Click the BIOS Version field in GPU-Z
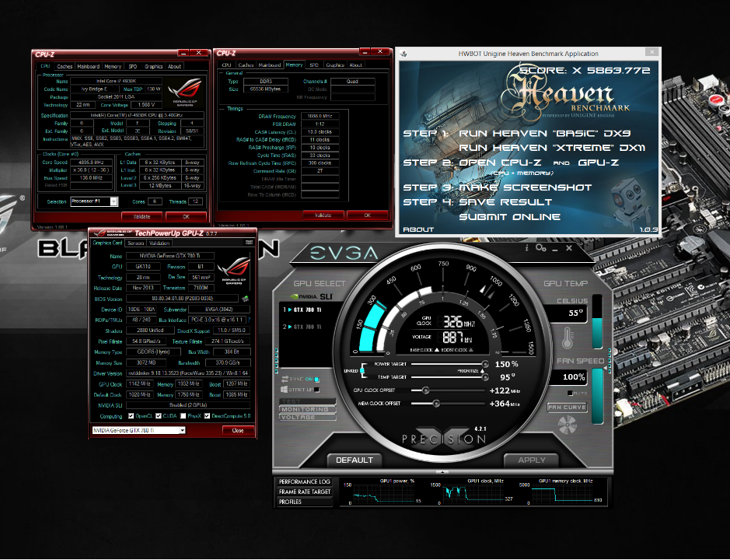 [182, 299]
